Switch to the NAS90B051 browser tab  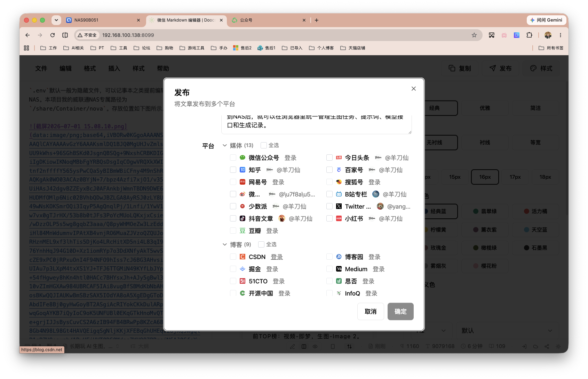(x=104, y=20)
